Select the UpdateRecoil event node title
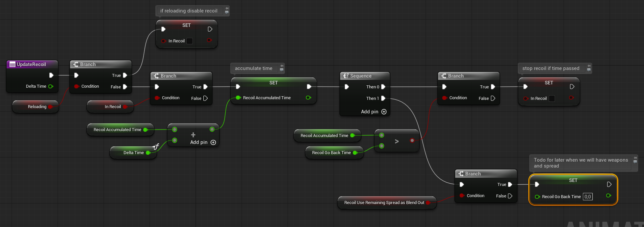The image size is (644, 227). (31, 64)
